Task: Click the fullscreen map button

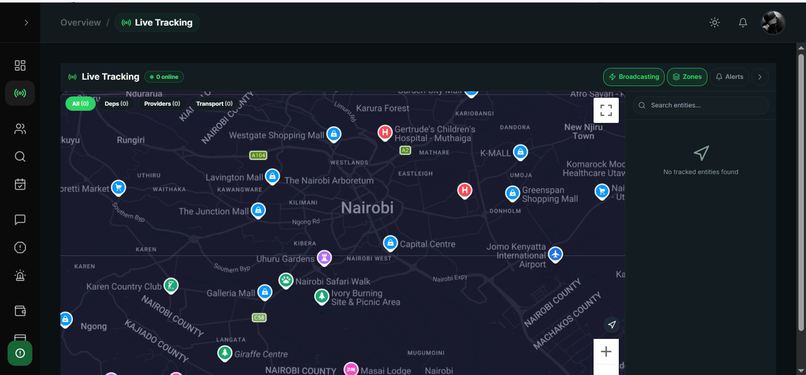Action: click(x=606, y=110)
